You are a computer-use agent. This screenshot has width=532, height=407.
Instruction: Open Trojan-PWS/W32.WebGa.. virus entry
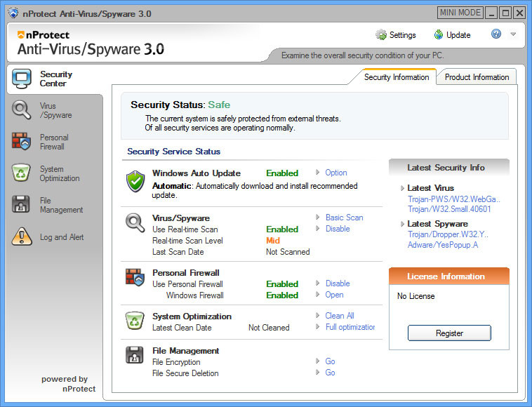[x=454, y=199]
